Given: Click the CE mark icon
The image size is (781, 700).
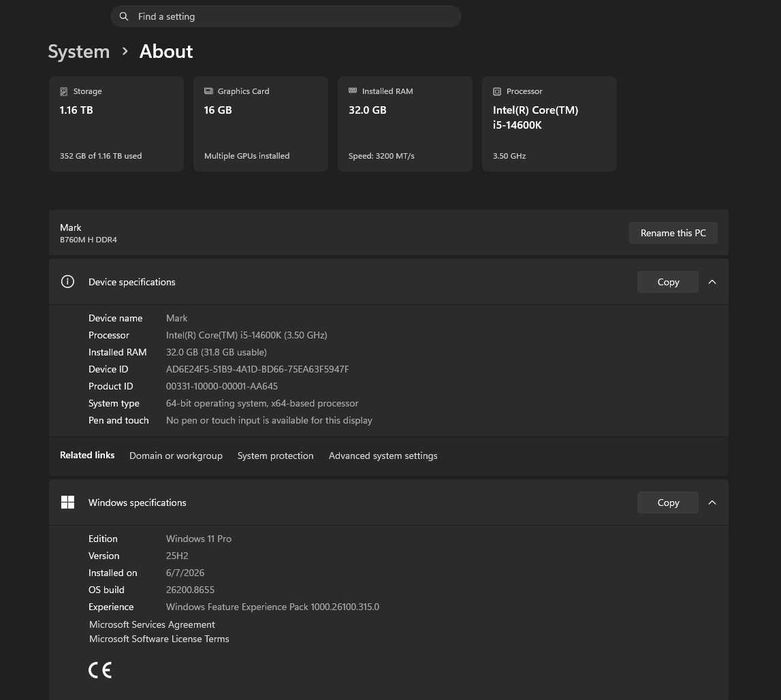Looking at the screenshot, I should coord(100,670).
